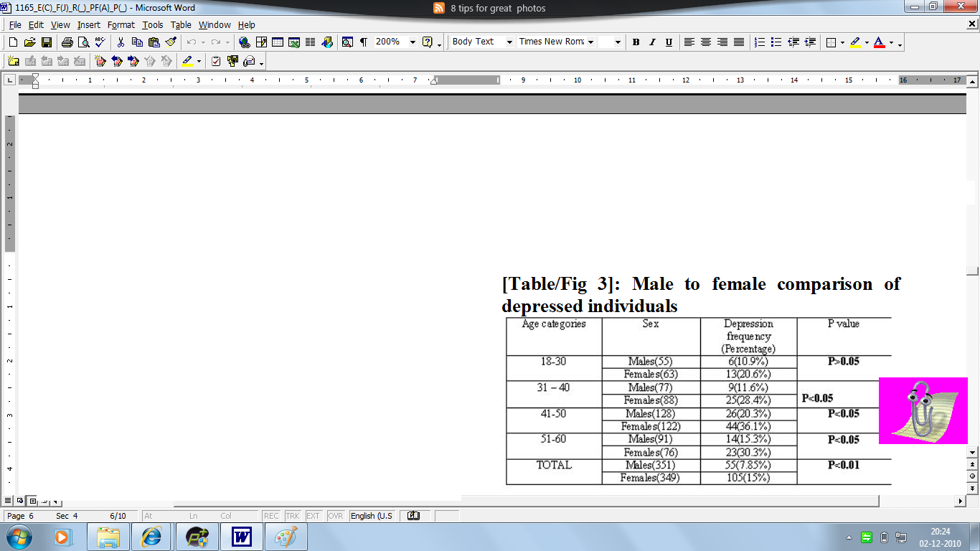Click the red font color button

point(879,42)
